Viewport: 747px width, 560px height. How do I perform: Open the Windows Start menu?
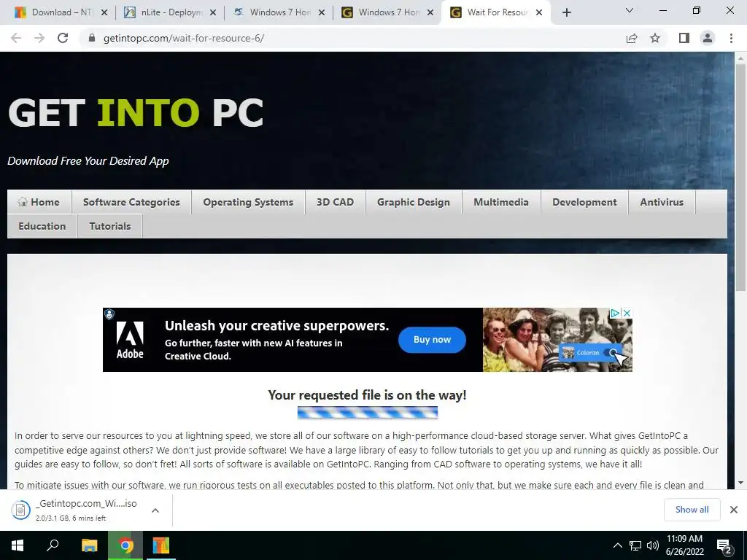18,545
